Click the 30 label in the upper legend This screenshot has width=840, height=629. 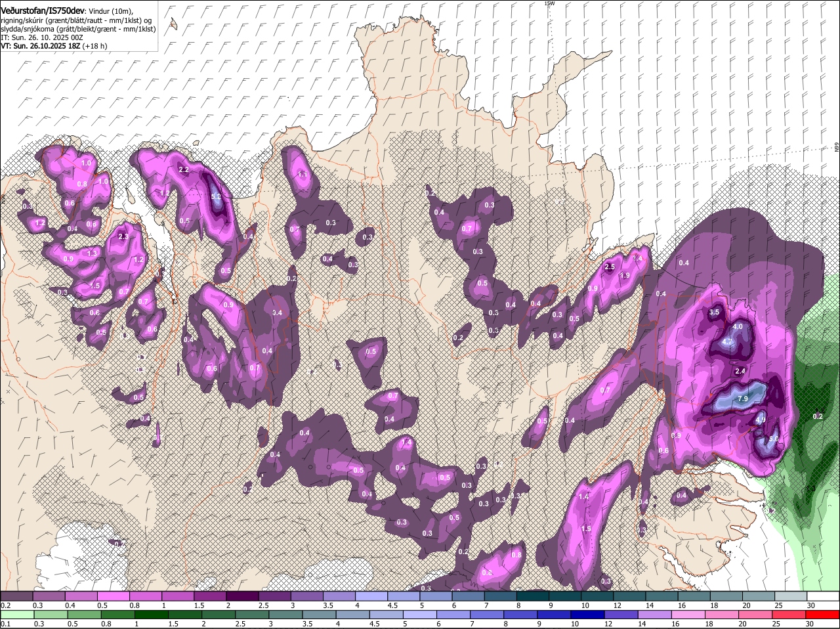tap(811, 605)
